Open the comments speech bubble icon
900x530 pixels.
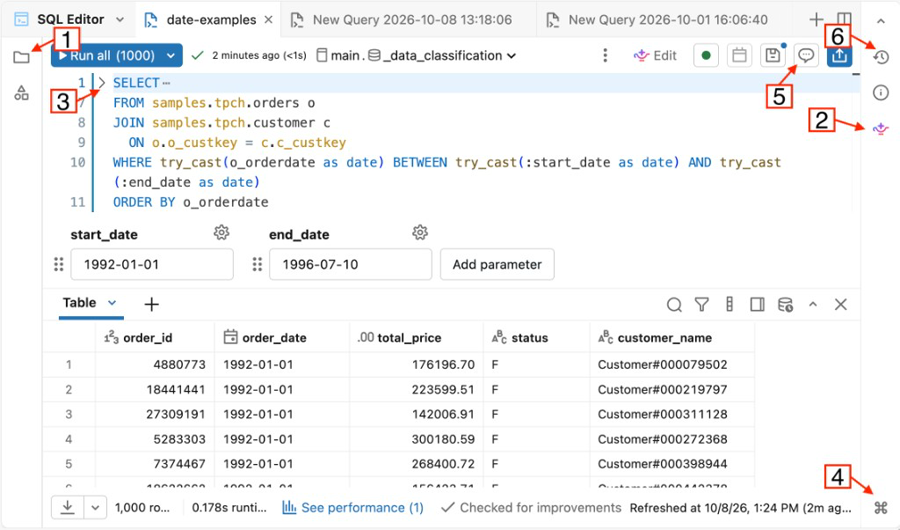pyautogui.click(x=806, y=56)
